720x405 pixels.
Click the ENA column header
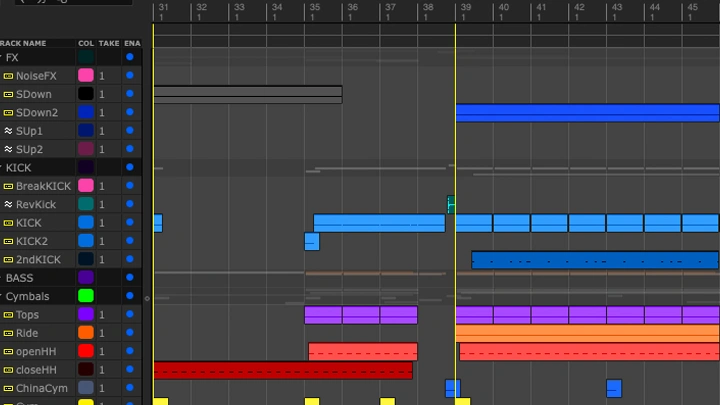pos(132,43)
